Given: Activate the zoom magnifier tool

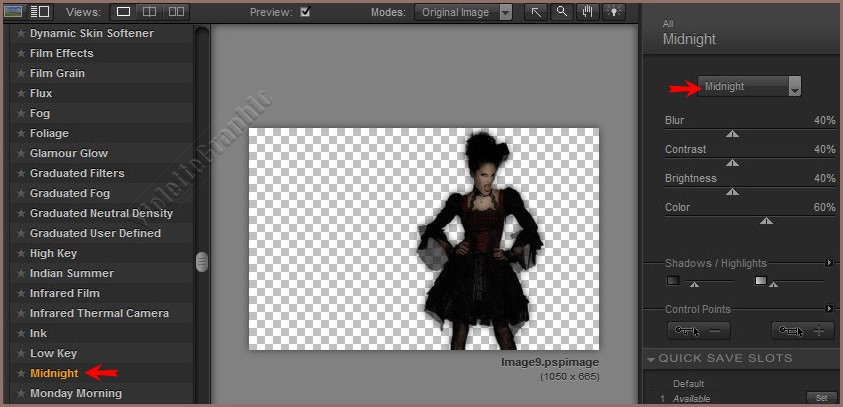Looking at the screenshot, I should (562, 12).
